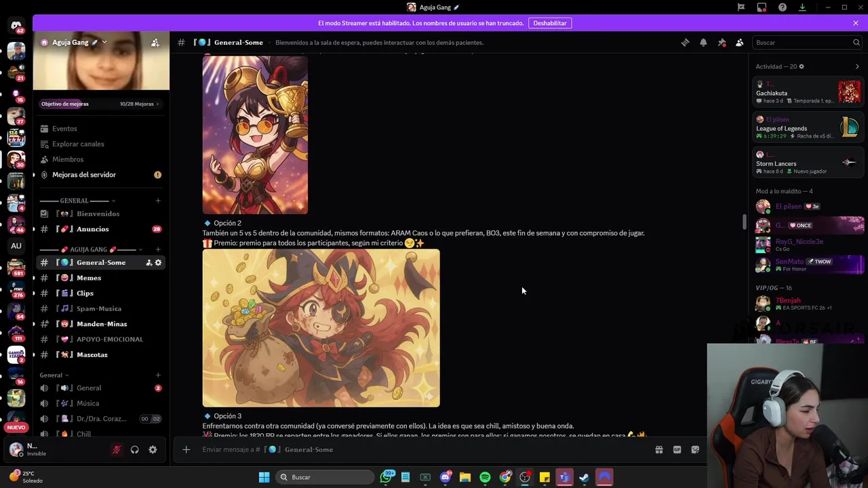868x488 pixels.
Task: Open notification settings bell icon
Action: 703,42
